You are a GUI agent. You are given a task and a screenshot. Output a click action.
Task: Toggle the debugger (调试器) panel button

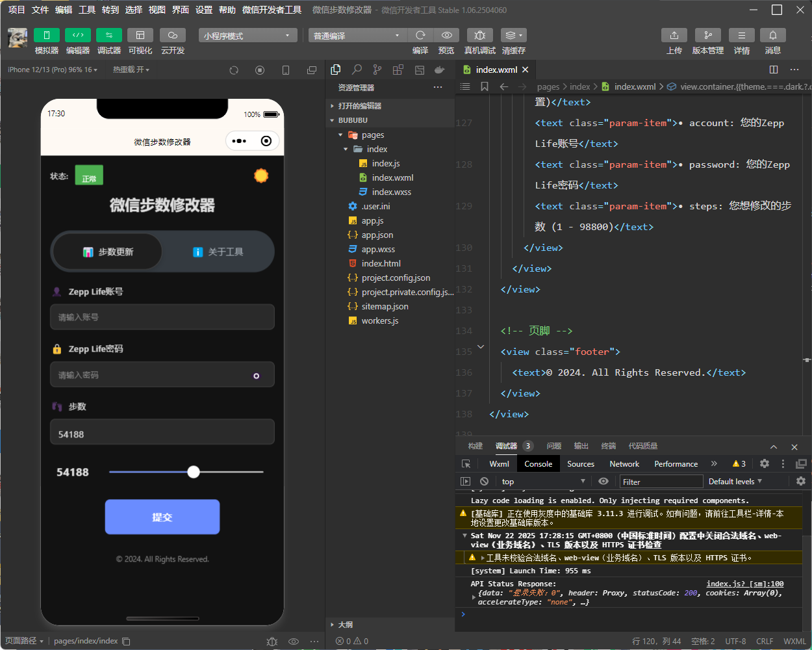point(108,35)
